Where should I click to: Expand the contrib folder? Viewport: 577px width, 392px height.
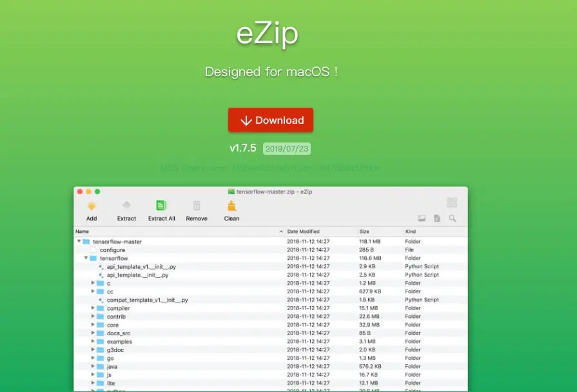[x=93, y=316]
